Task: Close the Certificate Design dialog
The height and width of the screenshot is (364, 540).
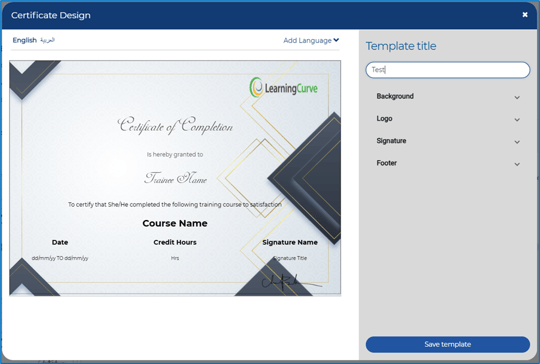Action: pos(525,14)
